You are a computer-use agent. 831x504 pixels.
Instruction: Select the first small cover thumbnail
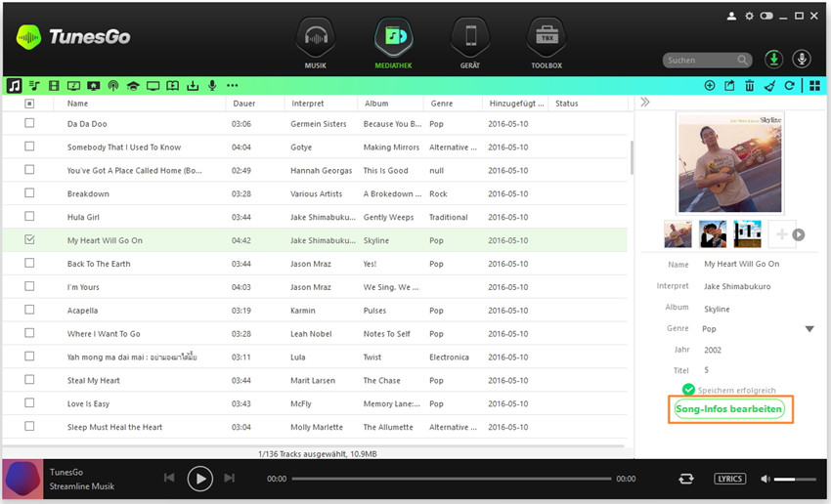678,234
